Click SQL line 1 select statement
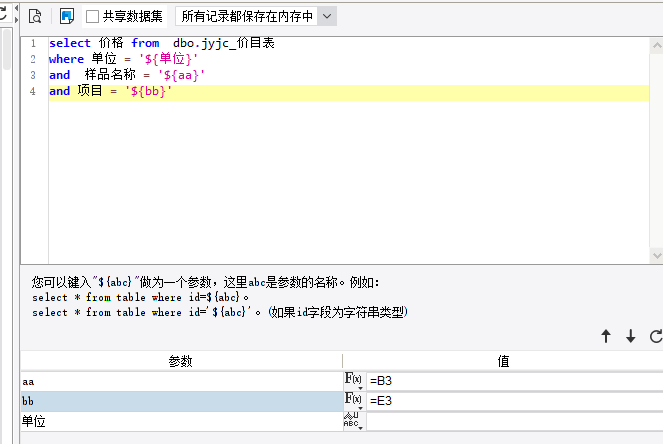The width and height of the screenshot is (663, 444). pos(162,43)
